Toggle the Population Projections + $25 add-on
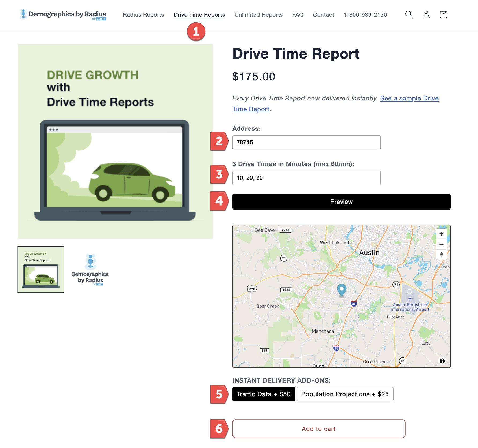This screenshot has width=478, height=448. [x=345, y=394]
